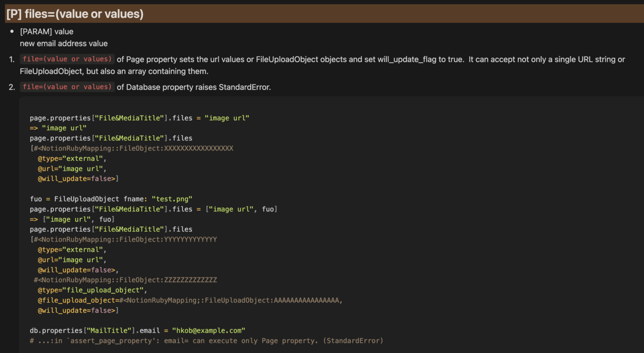Click the text "of Database property raises StandardError."
Image resolution: width=644 pixels, height=353 pixels.
pos(194,87)
